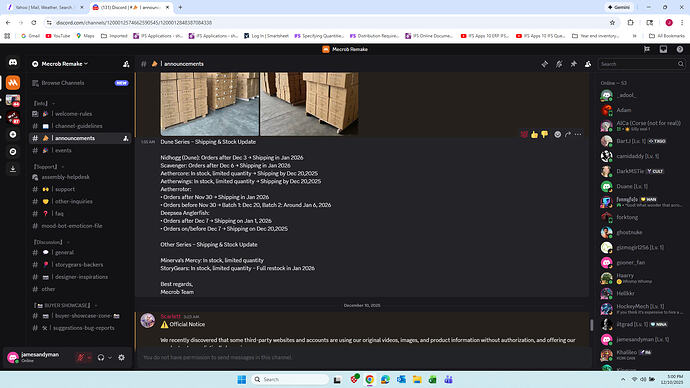Toggle microphone mute in user panel
Screen dimensions: 690x388
click(81, 358)
